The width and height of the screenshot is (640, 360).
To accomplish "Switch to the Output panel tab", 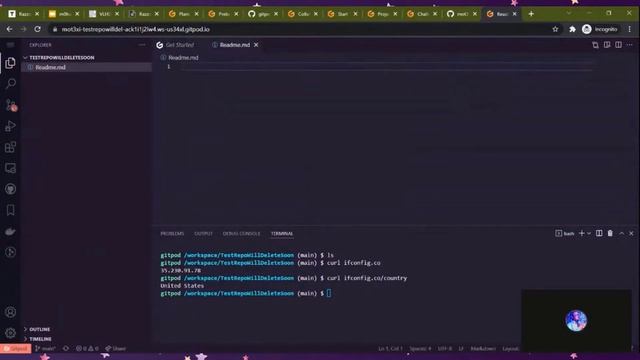I will pos(203,233).
